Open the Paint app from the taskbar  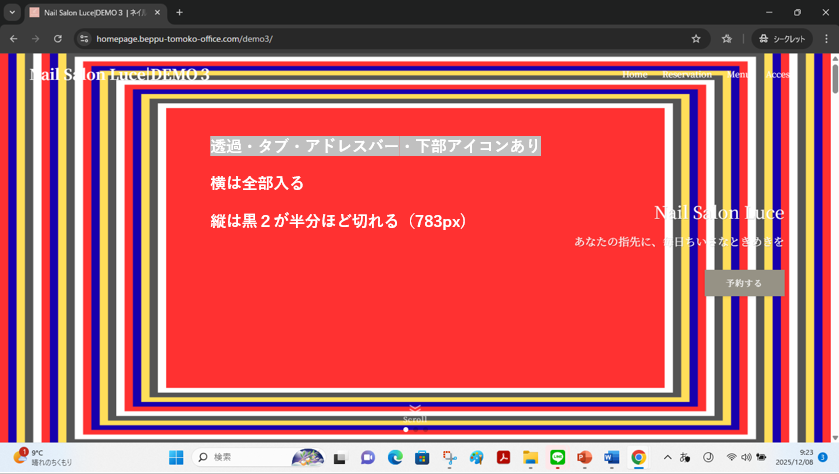pos(476,457)
